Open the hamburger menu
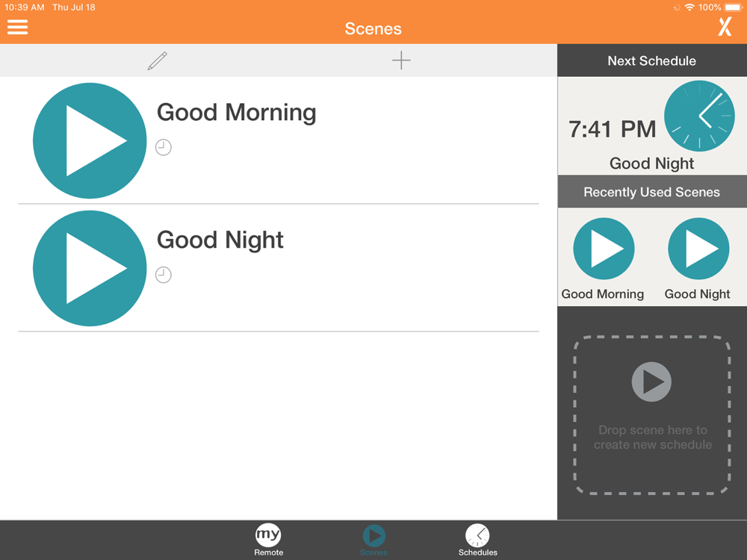Viewport: 747px width, 560px height. coord(18,27)
